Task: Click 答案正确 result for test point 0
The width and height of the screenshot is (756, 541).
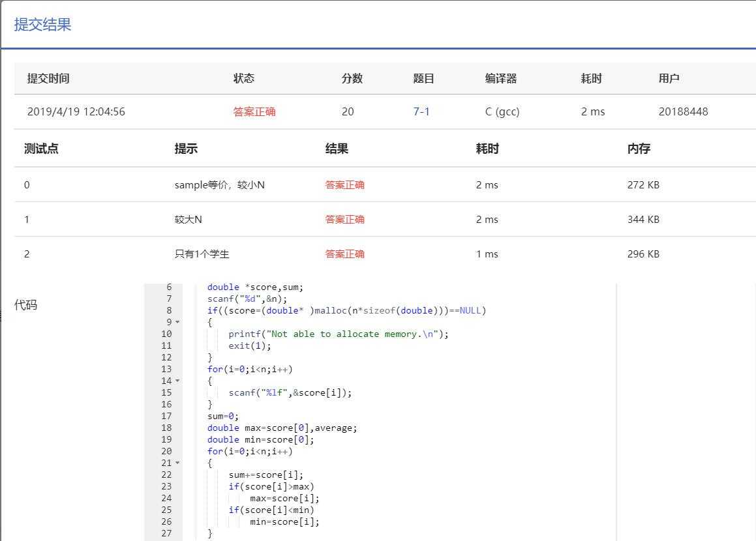Action: pyautogui.click(x=344, y=185)
